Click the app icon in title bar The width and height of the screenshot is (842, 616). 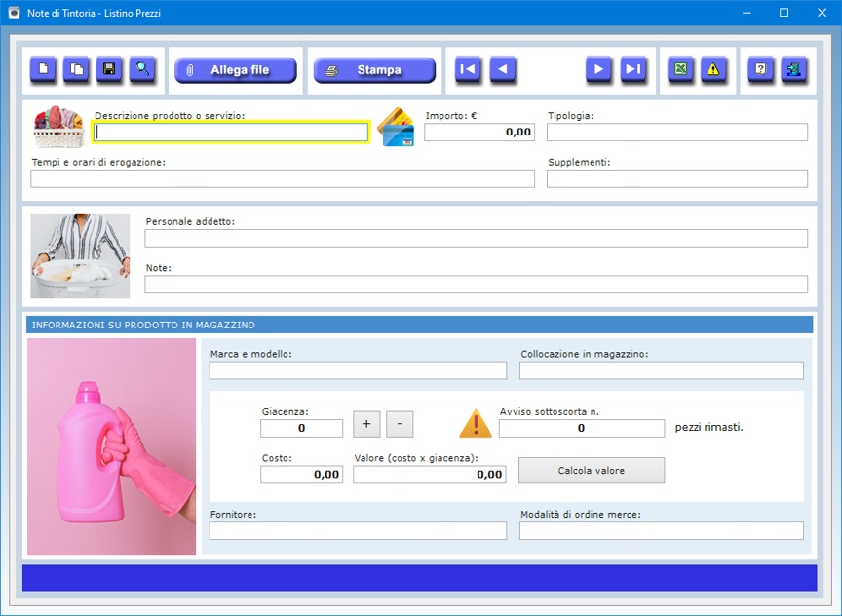tap(14, 13)
